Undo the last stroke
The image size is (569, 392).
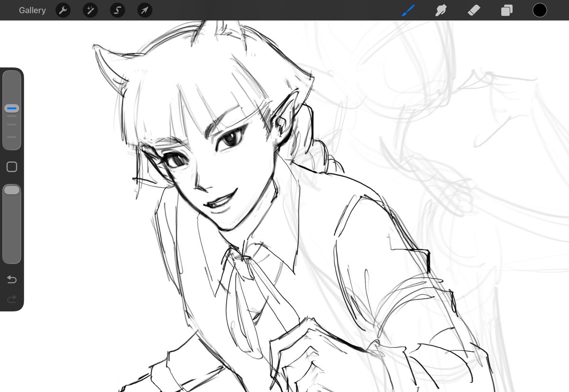pyautogui.click(x=12, y=280)
